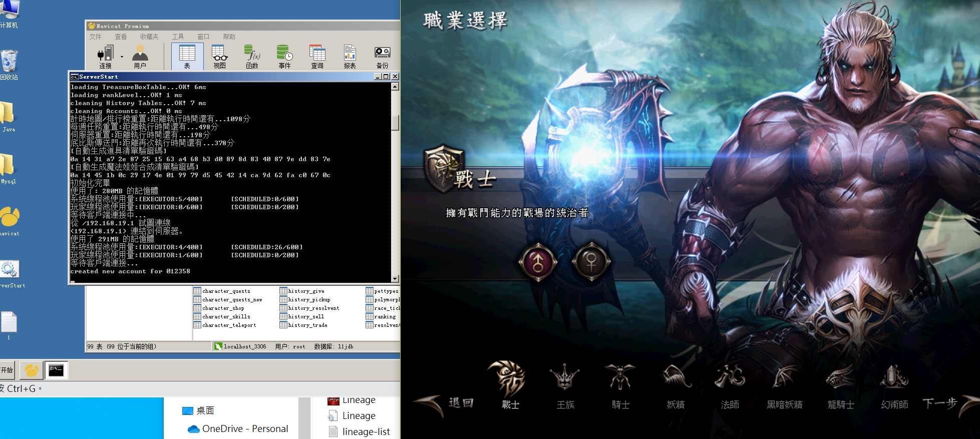Image resolution: width=980 pixels, height=439 pixels.
Task: Open the Navicat 用户 (User) icon
Action: (x=140, y=57)
